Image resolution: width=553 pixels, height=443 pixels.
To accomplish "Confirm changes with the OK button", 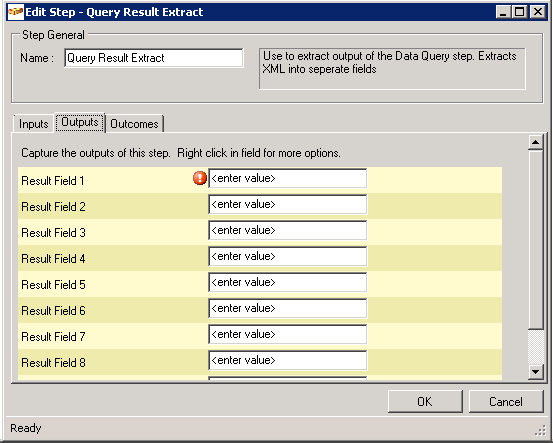I will click(x=425, y=401).
